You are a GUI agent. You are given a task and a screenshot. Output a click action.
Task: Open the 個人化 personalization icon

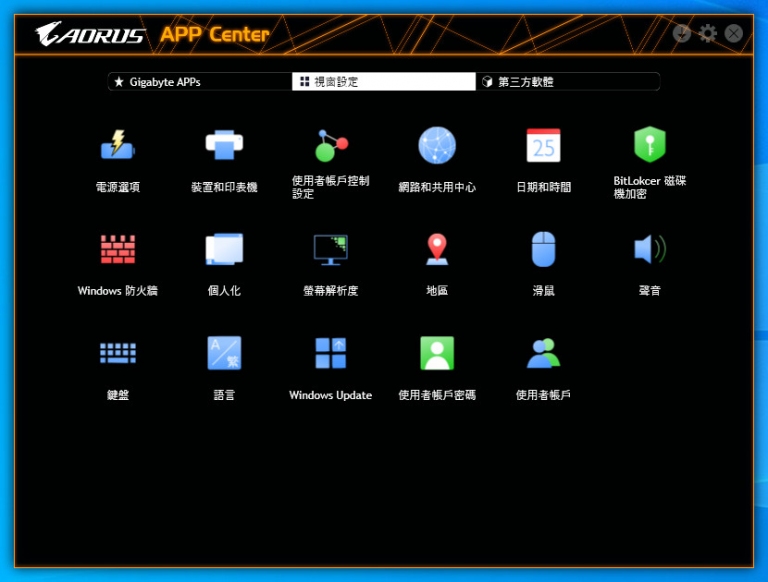pyautogui.click(x=224, y=249)
